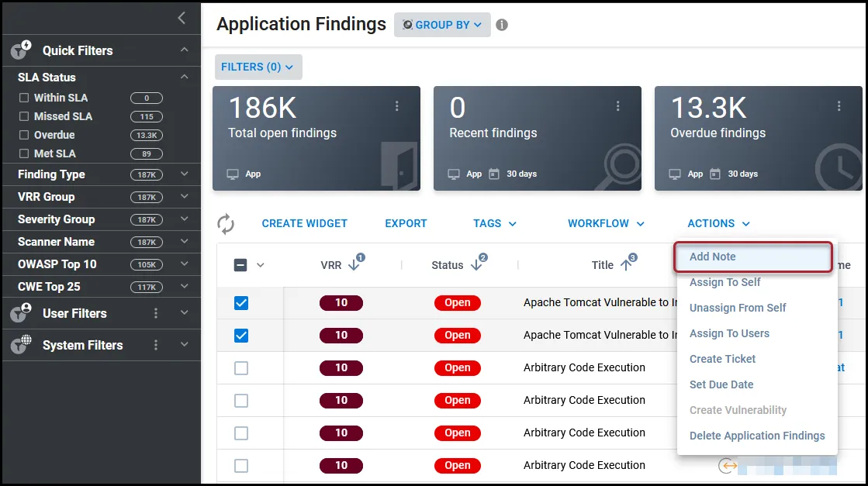Click the OWASP Top 10 count badge 105K

coord(146,264)
